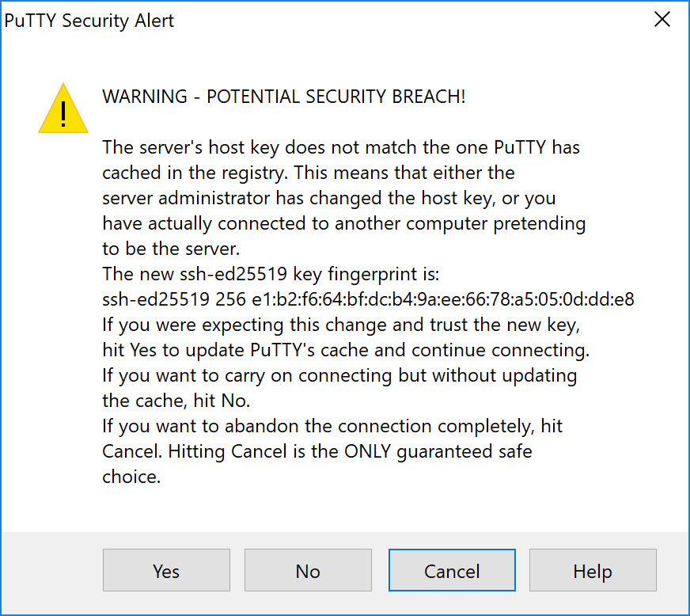Click the "abandon the connection completely" text line
Image resolution: width=690 pixels, height=616 pixels.
[332, 426]
